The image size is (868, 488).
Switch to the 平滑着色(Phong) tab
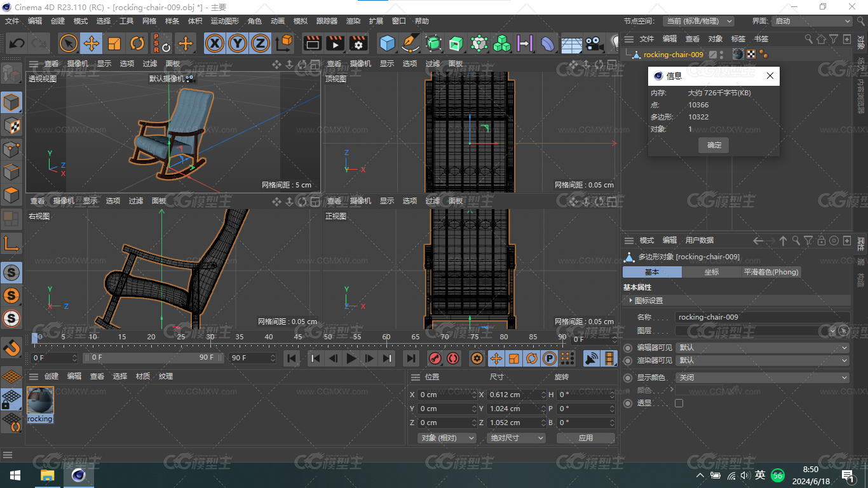click(770, 272)
